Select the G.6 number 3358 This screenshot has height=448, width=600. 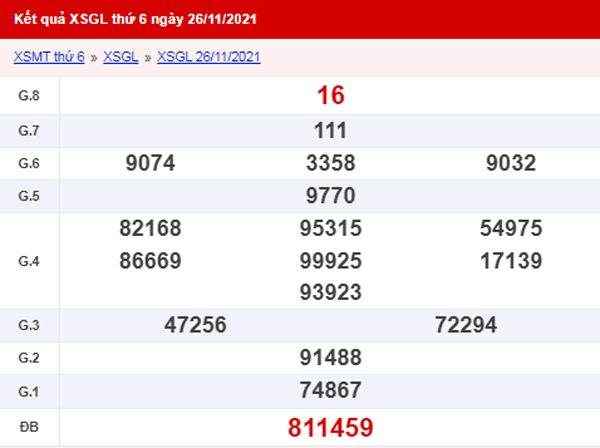click(x=331, y=163)
